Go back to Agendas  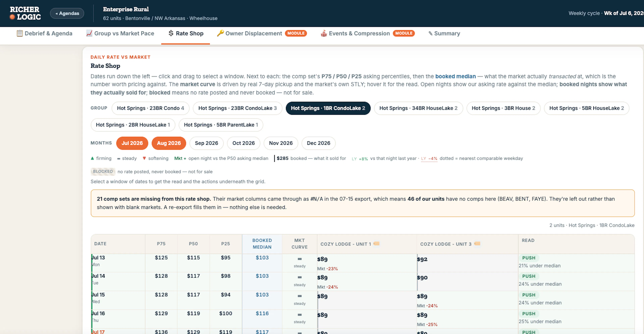tap(67, 13)
